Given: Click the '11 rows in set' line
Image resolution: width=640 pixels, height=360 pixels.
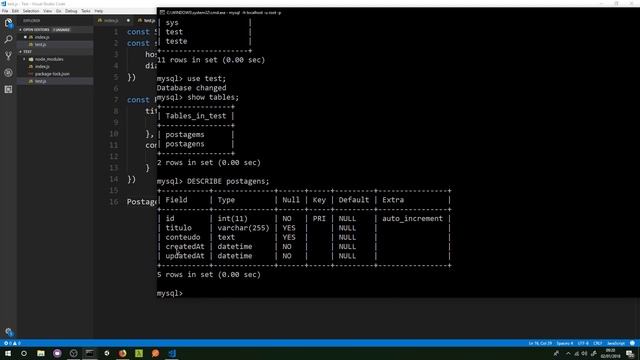Looking at the screenshot, I should (x=211, y=60).
